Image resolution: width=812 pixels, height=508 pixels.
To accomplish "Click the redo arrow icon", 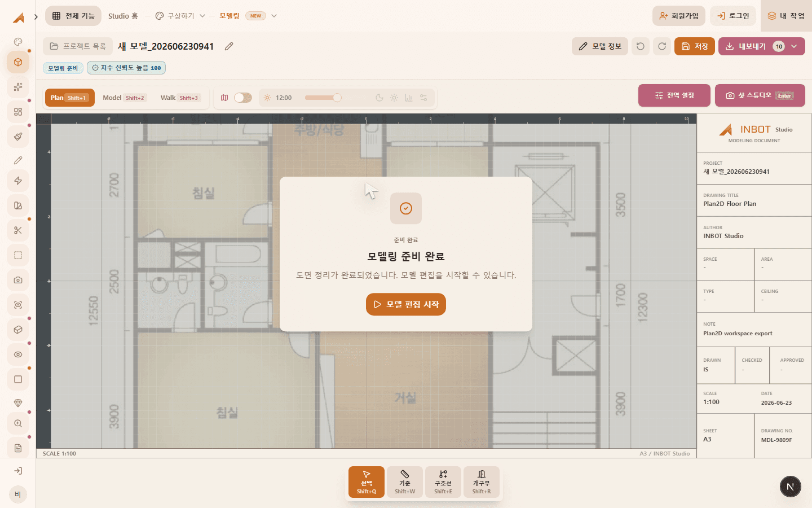I will [662, 46].
